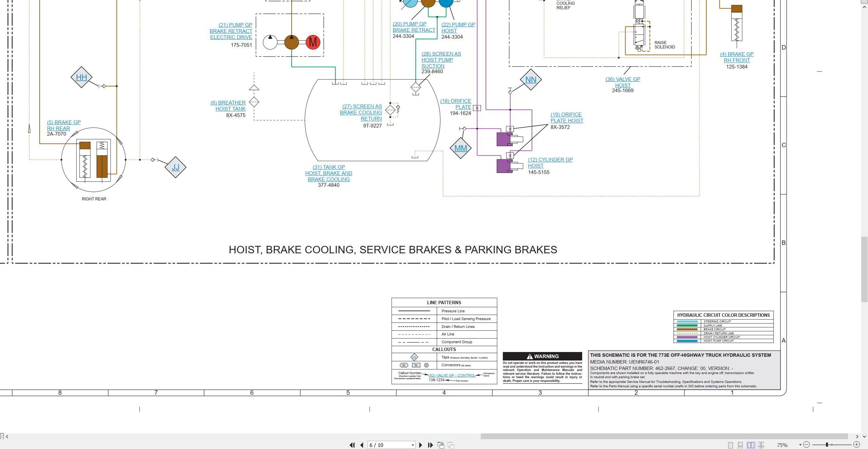Click the WARNING header box
Image resolution: width=868 pixels, height=449 pixels.
pos(542,356)
